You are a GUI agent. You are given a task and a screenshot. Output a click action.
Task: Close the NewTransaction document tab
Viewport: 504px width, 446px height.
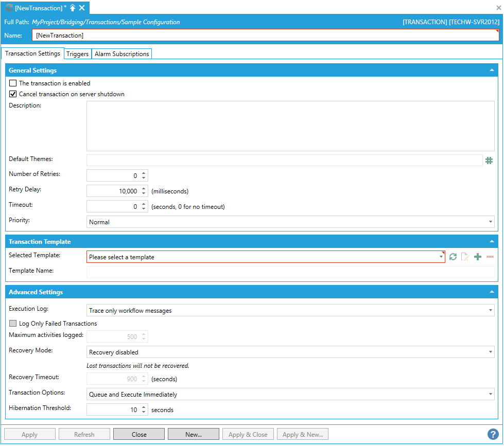point(82,8)
